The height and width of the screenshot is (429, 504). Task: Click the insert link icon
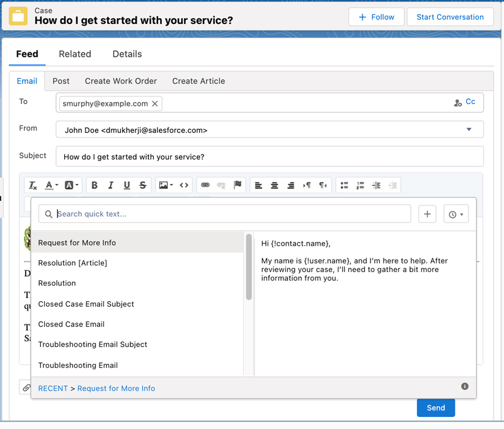[205, 185]
